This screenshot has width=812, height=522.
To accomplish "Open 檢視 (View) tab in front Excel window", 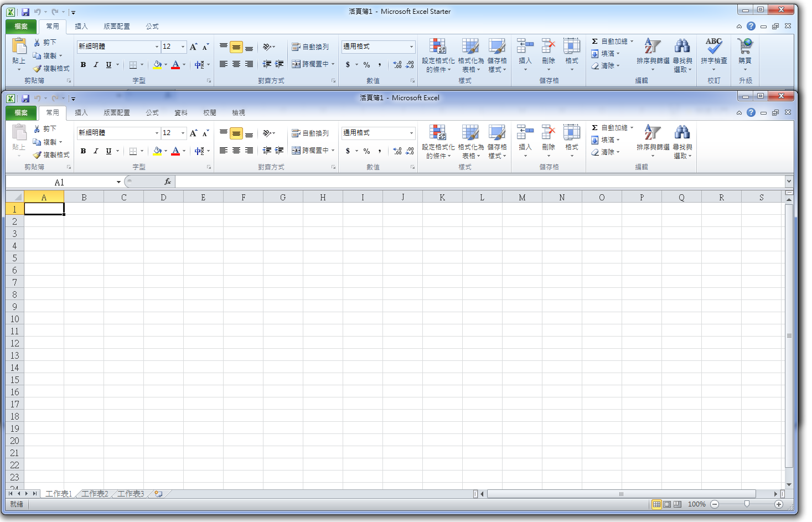I will [239, 113].
